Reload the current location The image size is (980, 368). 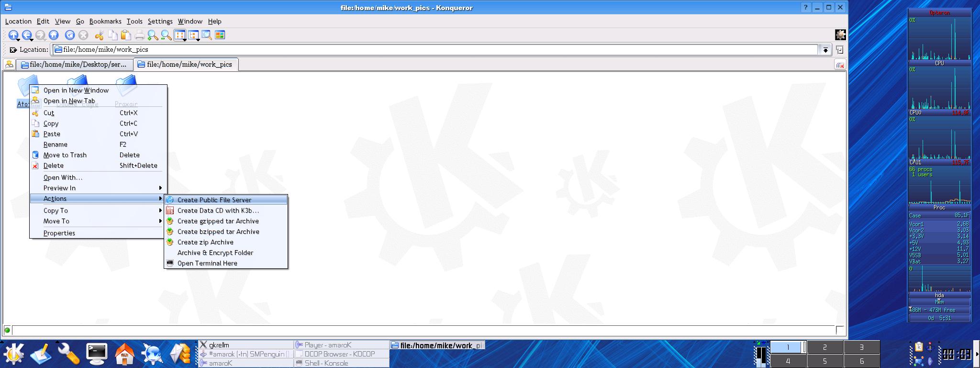coord(70,35)
